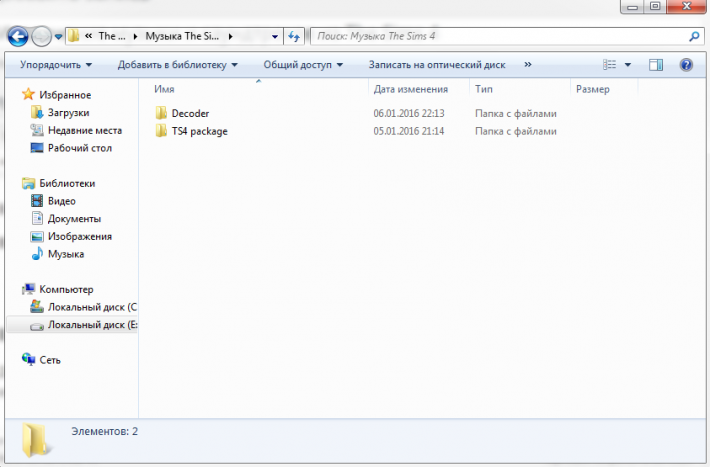The width and height of the screenshot is (710, 467).
Task: Sort by Дата изменения column header
Action: tap(410, 89)
